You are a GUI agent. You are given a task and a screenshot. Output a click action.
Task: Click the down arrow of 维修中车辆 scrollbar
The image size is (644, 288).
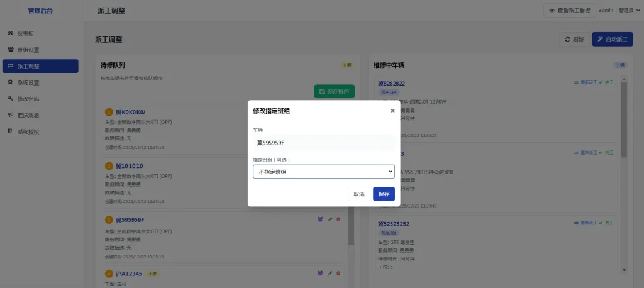(x=625, y=270)
